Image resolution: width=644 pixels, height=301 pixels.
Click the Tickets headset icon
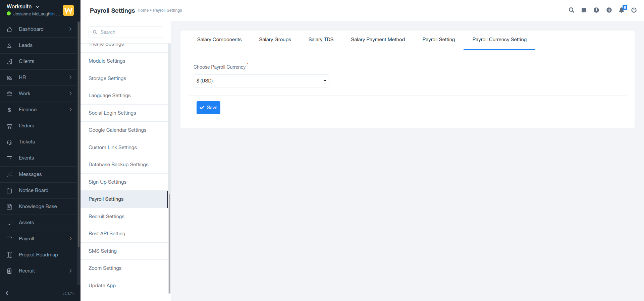(9, 142)
